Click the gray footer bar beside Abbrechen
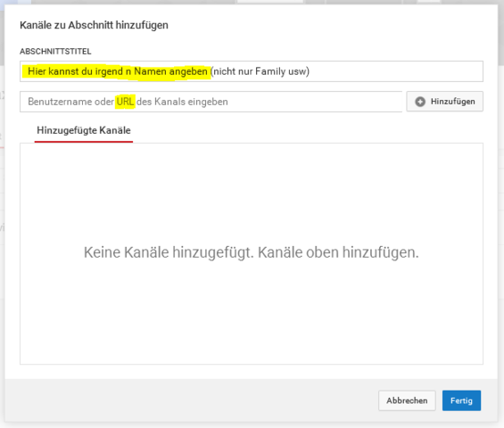The width and height of the screenshot is (504, 428). point(193,400)
